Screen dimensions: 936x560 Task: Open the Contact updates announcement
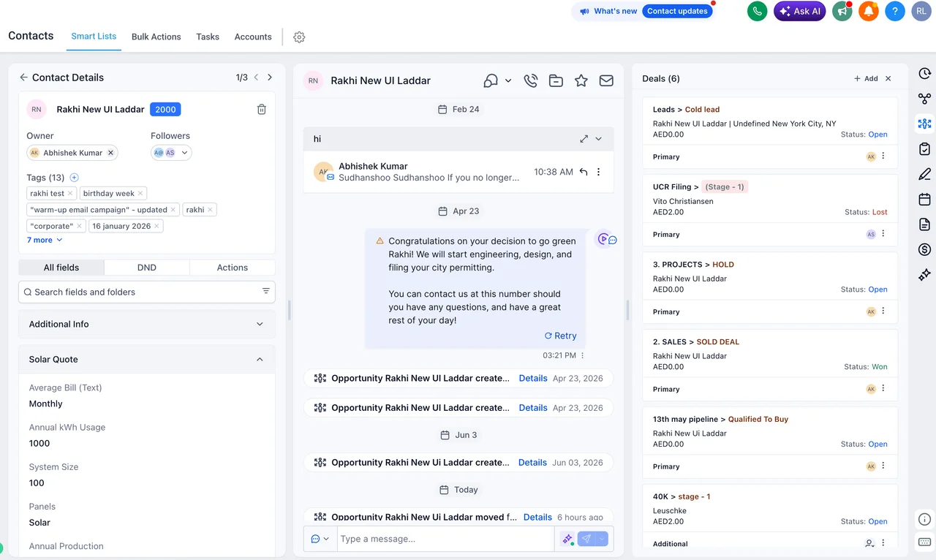point(677,11)
